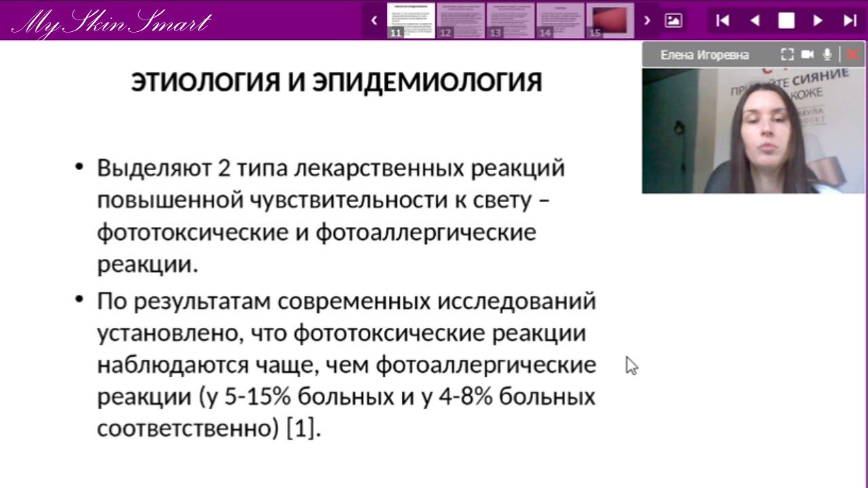The image size is (868, 488).
Task: Show previous slide thumbnails with left chevron
Action: (374, 20)
